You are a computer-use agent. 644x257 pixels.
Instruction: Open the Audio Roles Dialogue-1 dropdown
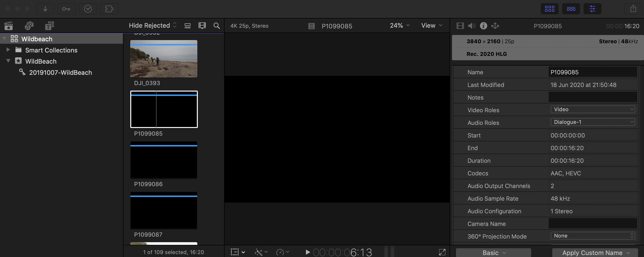click(x=593, y=122)
